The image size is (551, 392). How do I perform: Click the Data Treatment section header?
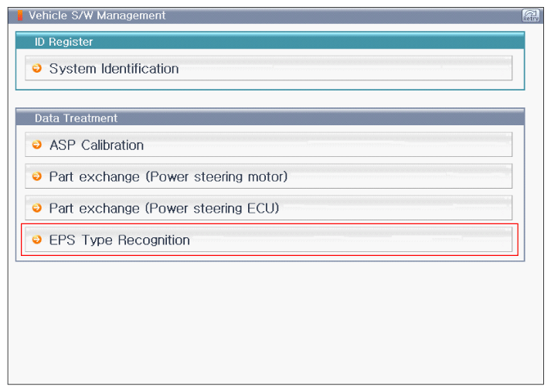coord(270,118)
